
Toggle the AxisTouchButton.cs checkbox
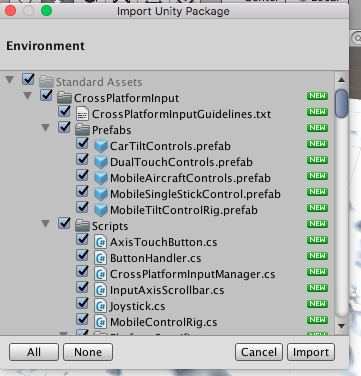tap(82, 239)
